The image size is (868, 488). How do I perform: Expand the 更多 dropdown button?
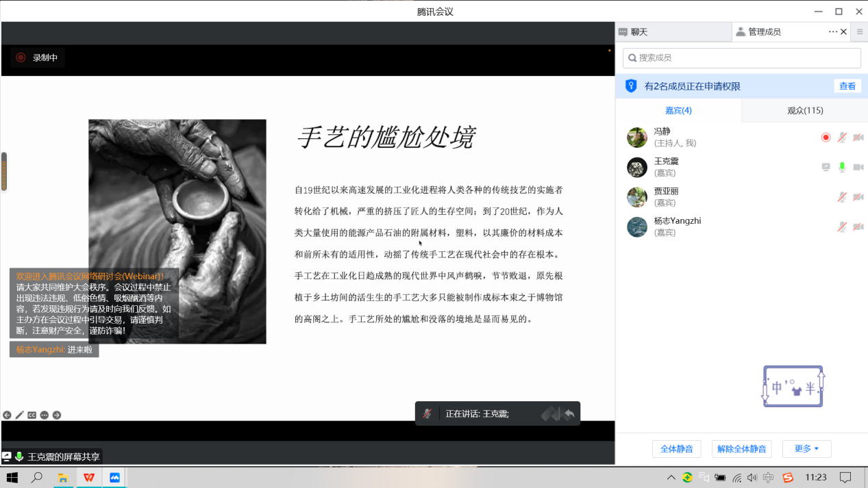pyautogui.click(x=806, y=449)
